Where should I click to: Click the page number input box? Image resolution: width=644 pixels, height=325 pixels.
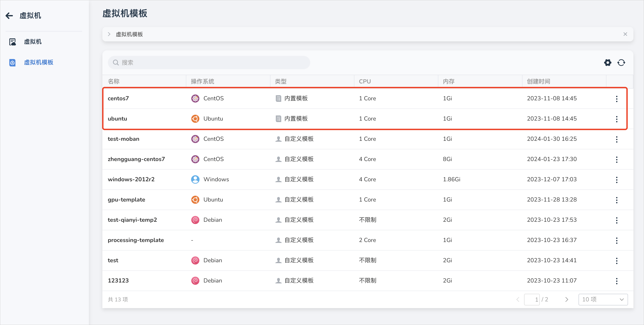[532, 300]
